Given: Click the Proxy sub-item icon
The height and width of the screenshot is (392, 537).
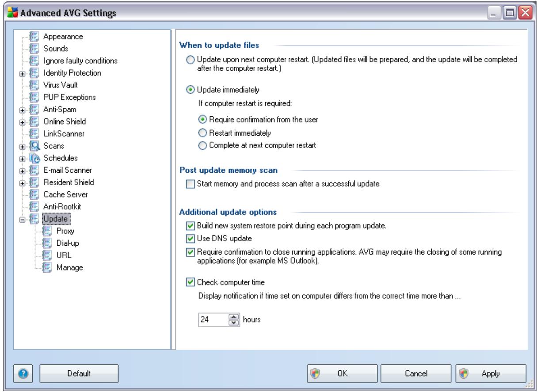Looking at the screenshot, I should tap(47, 231).
